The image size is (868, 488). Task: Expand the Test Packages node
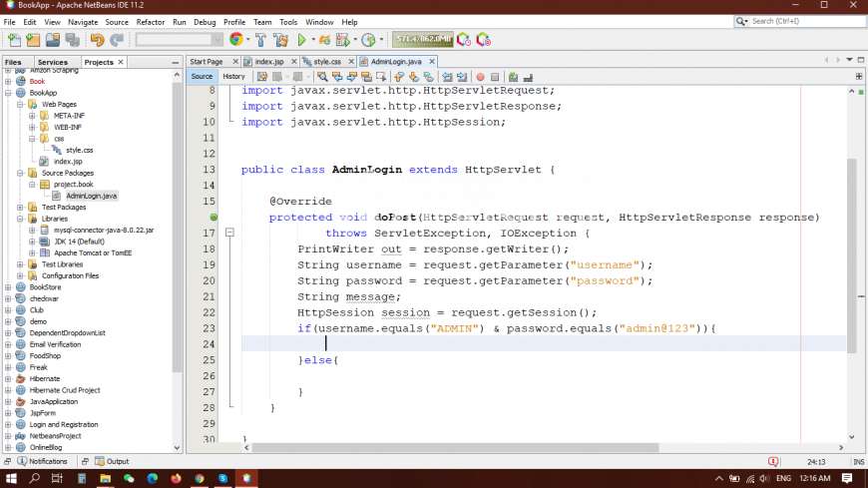tap(20, 208)
